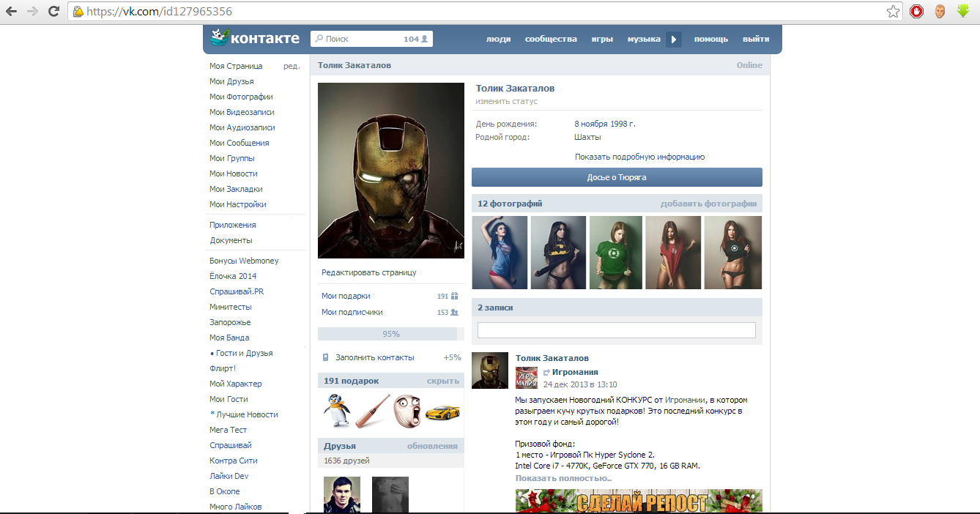
Task: Click the large Iron Man profile photo
Action: point(391,171)
